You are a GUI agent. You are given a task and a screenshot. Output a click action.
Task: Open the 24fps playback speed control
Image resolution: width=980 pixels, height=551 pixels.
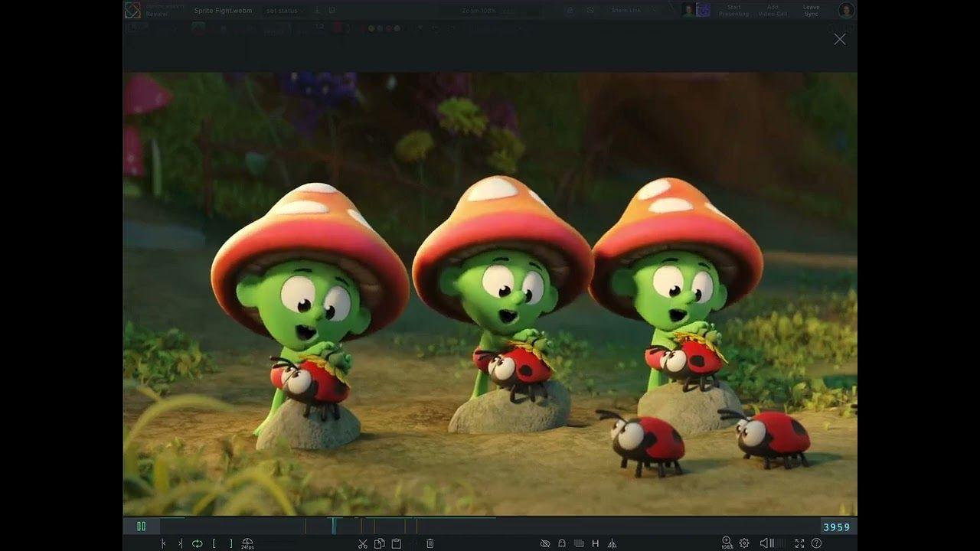247,543
